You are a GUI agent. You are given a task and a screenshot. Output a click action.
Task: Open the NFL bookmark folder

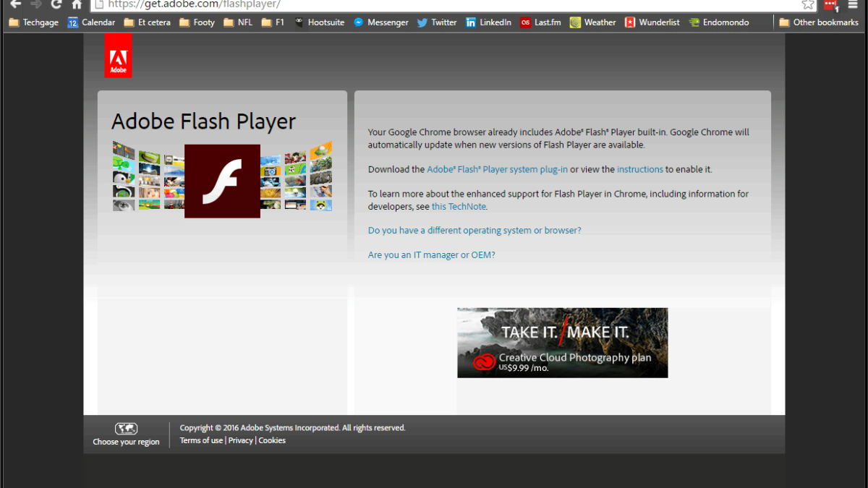[x=238, y=22]
